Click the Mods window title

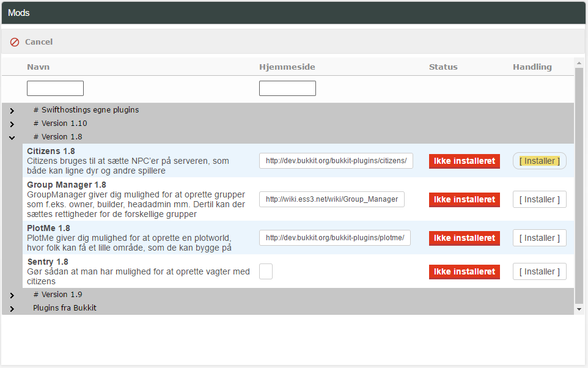click(19, 13)
